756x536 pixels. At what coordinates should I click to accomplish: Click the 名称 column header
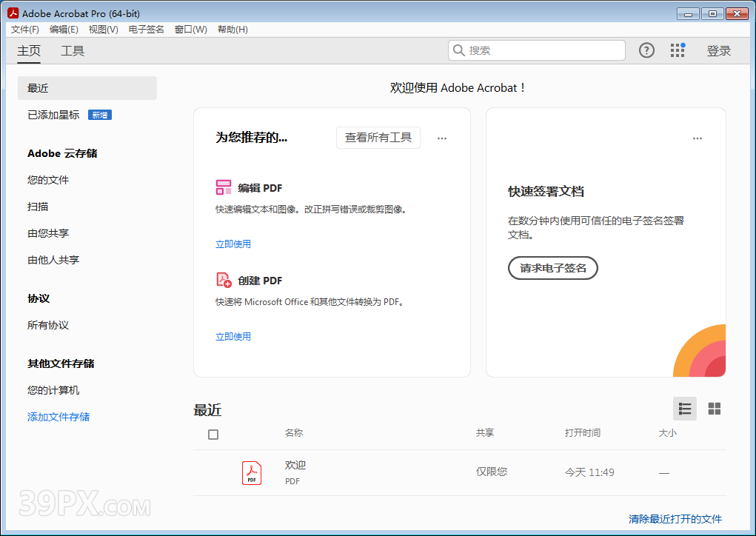tap(294, 433)
